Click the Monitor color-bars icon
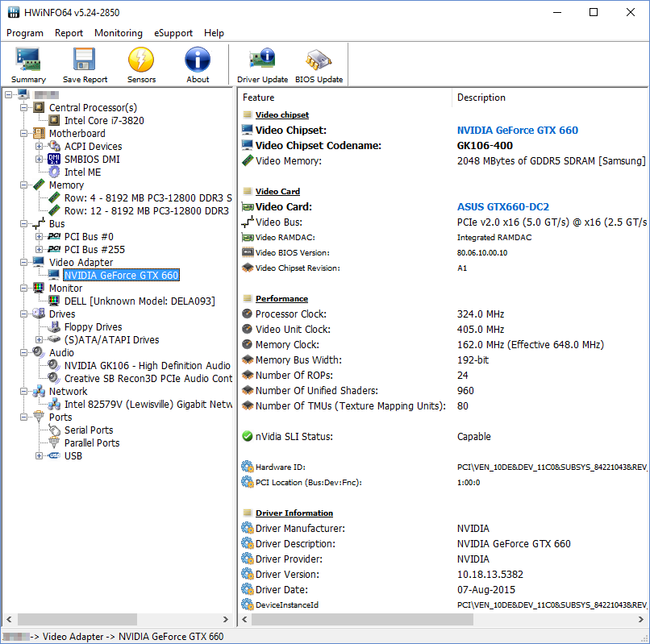Screen dimensions: 650x644 [39, 288]
